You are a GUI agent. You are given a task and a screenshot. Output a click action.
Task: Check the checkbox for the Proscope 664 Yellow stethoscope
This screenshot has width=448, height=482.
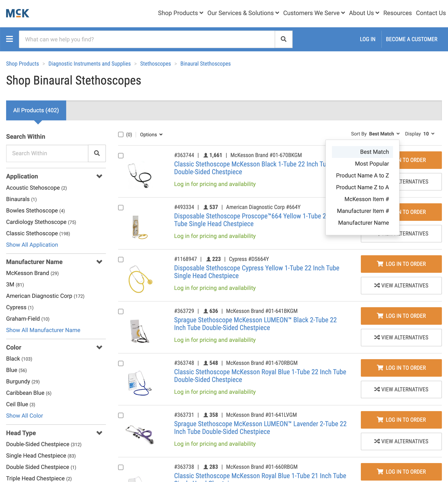click(x=120, y=208)
